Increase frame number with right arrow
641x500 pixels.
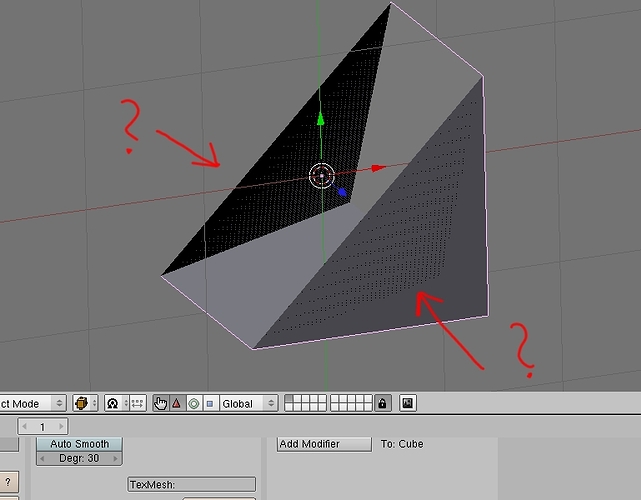pos(61,426)
